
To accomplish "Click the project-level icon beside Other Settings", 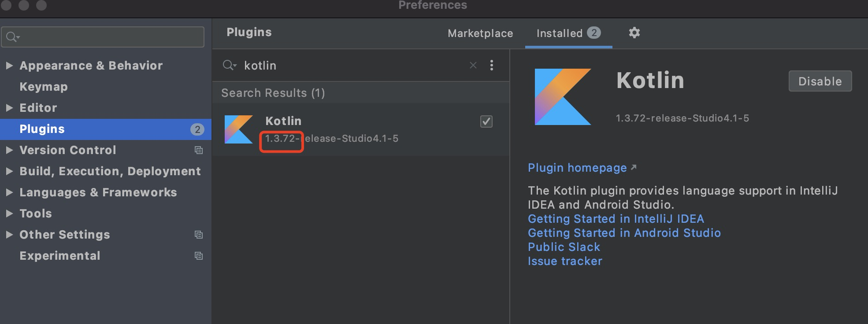I will [x=199, y=235].
